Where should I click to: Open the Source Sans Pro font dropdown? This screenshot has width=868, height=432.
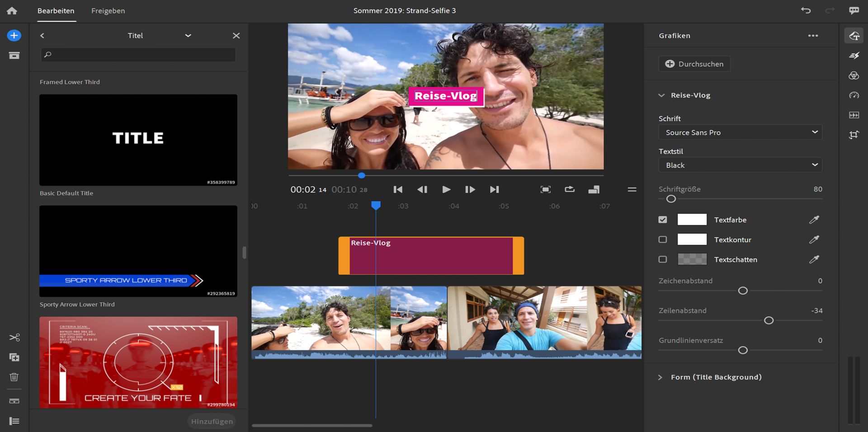tap(740, 132)
